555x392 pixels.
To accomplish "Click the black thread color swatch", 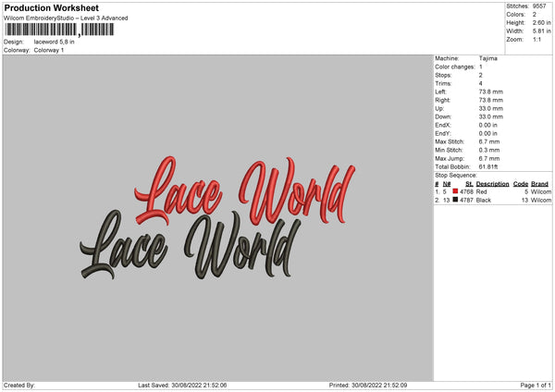I will pos(455,200).
